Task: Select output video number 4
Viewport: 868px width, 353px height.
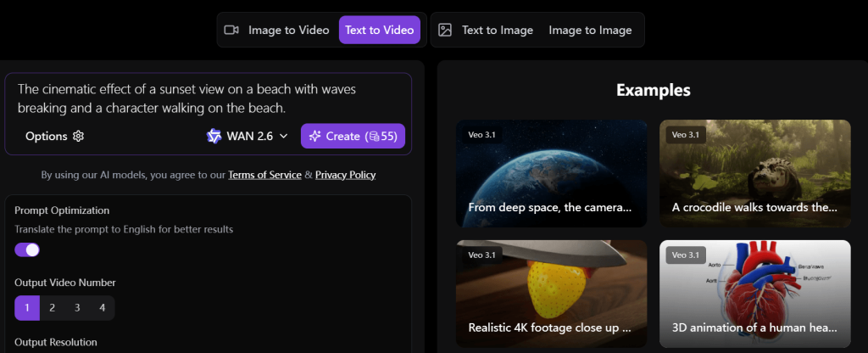Action: [x=103, y=307]
